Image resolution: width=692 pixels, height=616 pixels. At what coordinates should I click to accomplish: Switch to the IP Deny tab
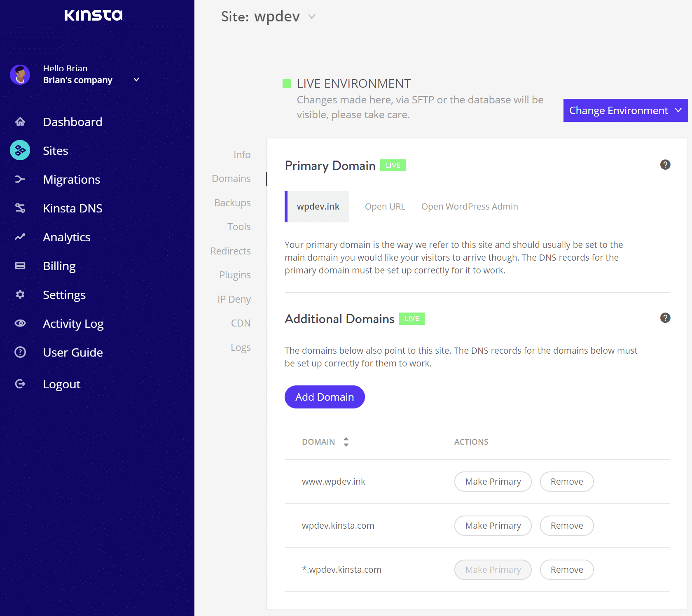pyautogui.click(x=234, y=299)
